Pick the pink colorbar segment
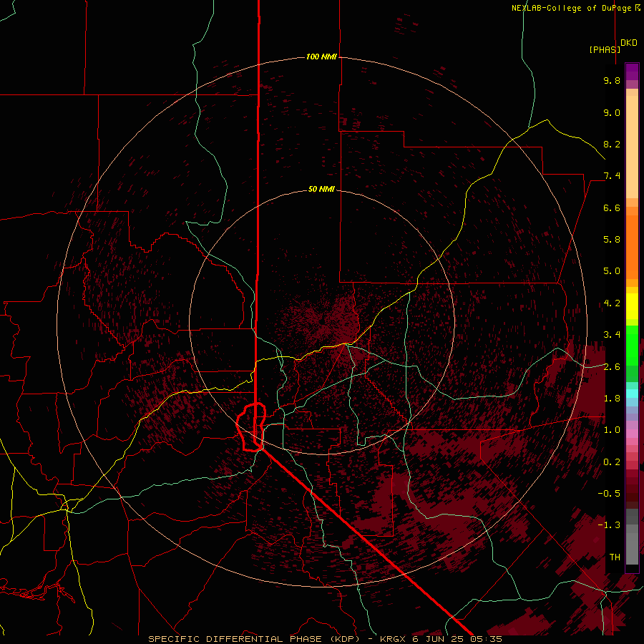The width and height of the screenshot is (644, 644). click(632, 434)
